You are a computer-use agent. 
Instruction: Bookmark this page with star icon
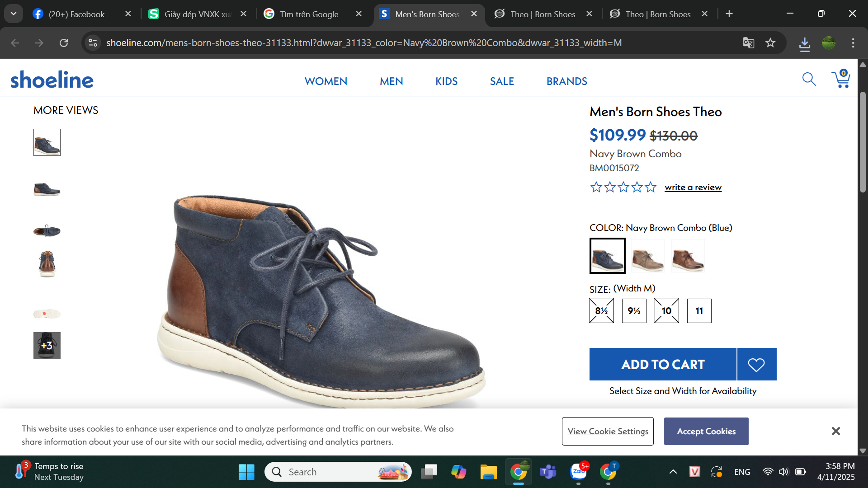(x=770, y=43)
